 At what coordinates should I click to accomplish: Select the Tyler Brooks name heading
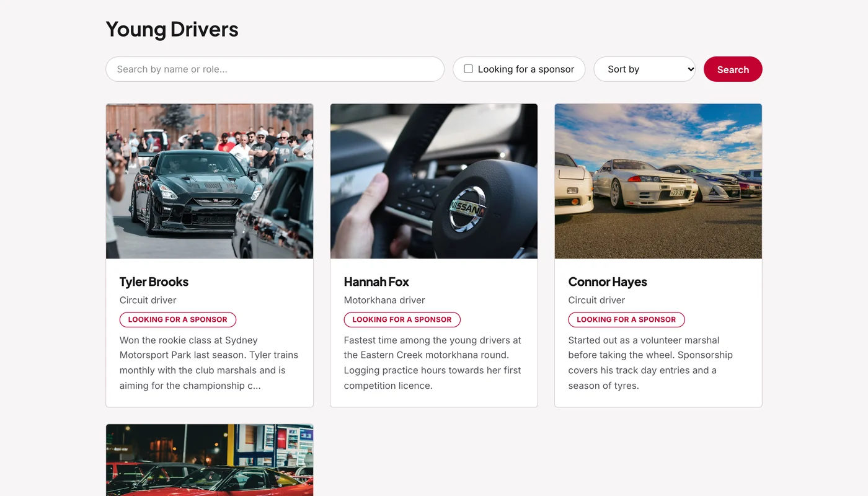click(154, 281)
